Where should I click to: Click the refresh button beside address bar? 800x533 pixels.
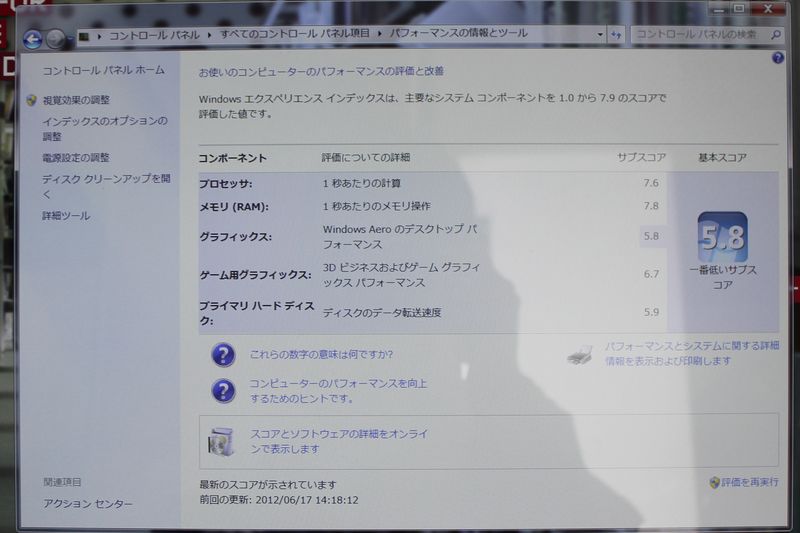coord(616,35)
